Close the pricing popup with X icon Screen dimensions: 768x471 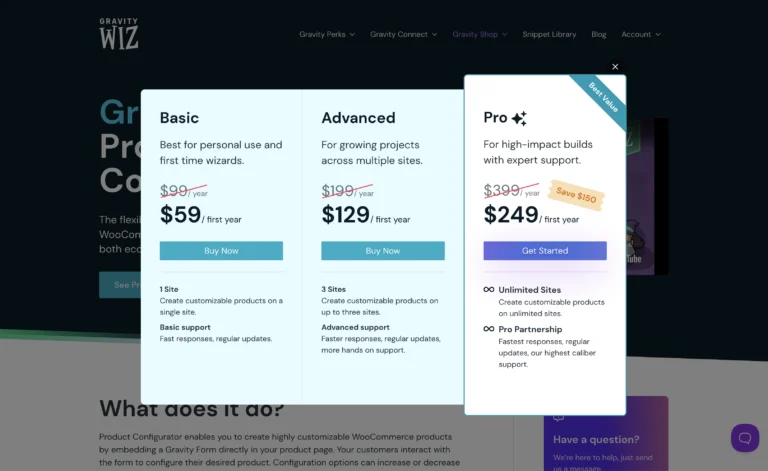[615, 67]
